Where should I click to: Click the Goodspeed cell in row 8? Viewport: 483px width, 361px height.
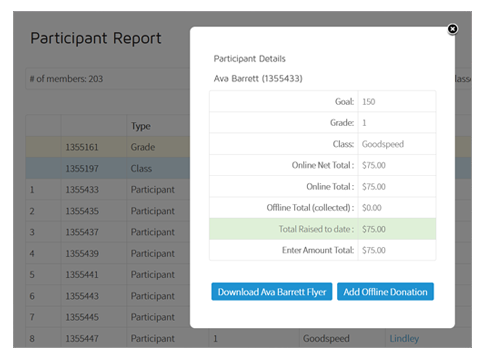326,338
